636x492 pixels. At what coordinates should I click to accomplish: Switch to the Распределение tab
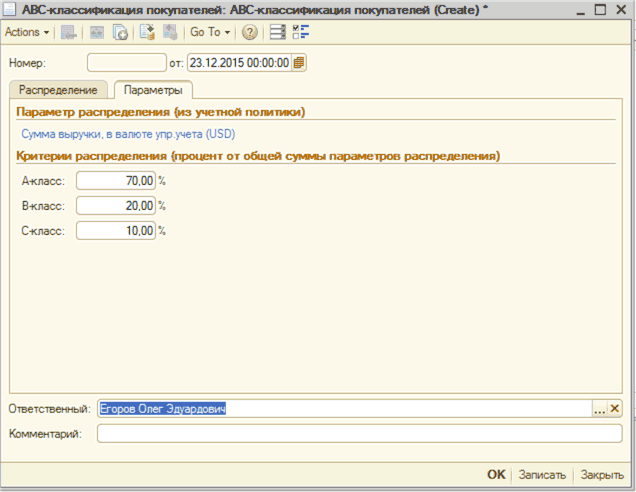click(x=58, y=91)
